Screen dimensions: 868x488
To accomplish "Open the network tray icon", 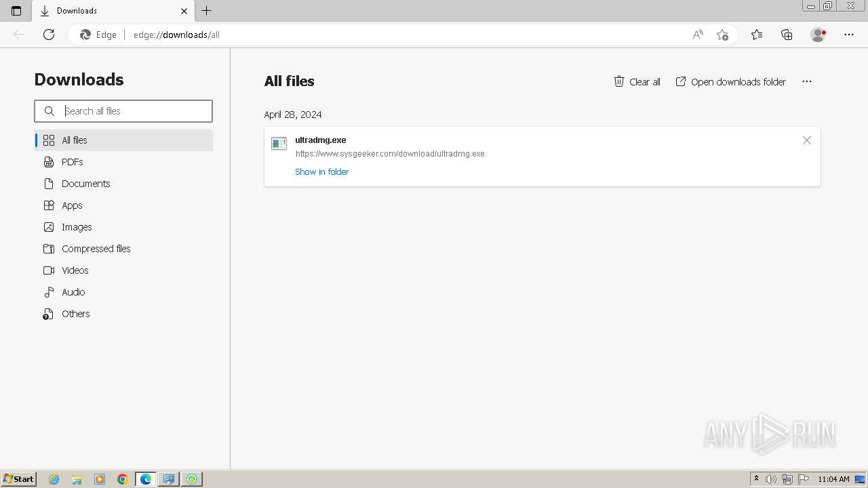I will [787, 479].
